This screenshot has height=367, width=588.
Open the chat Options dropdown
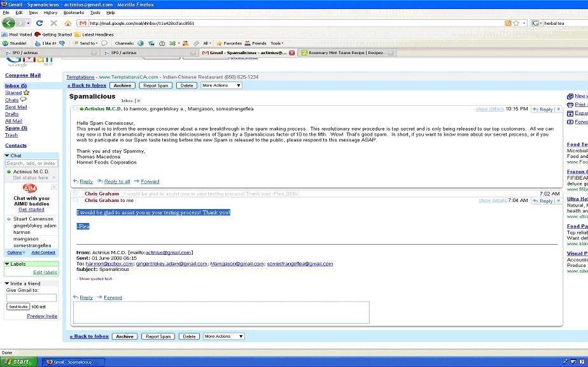pyautogui.click(x=16, y=252)
